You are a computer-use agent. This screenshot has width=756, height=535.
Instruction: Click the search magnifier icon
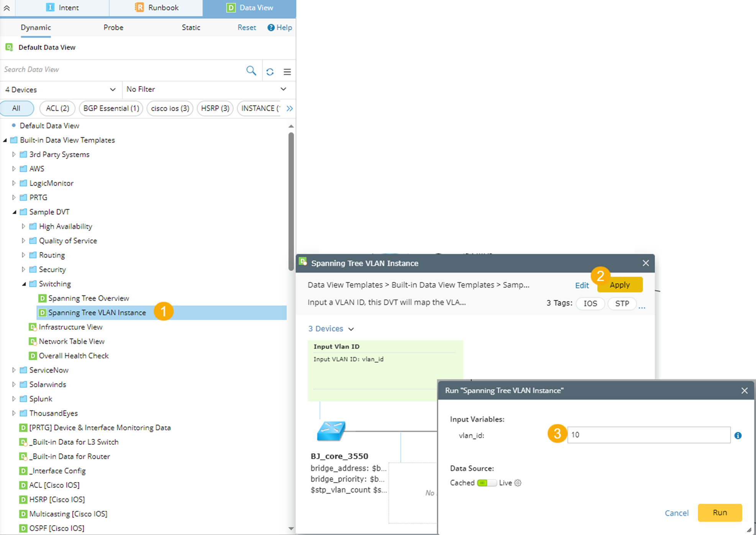pyautogui.click(x=251, y=71)
